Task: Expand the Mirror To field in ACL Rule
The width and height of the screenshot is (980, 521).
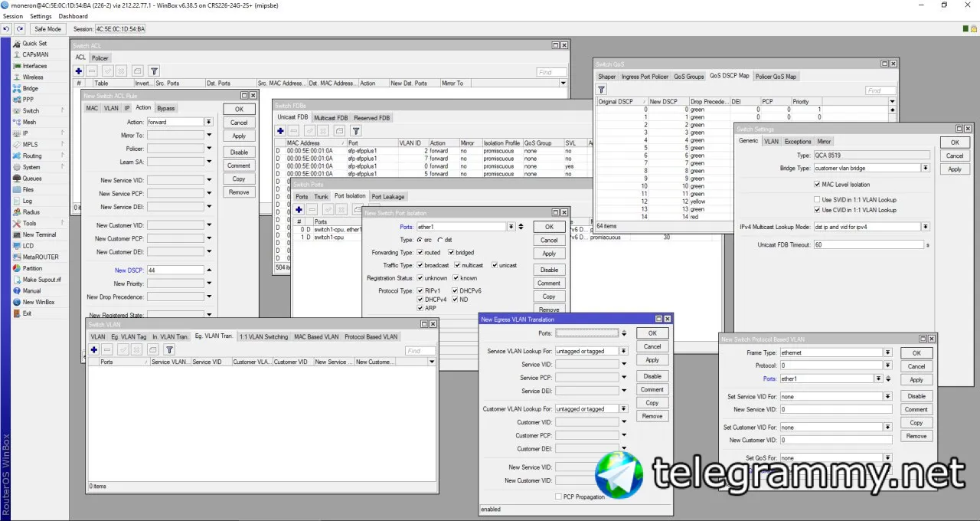Action: pyautogui.click(x=209, y=135)
